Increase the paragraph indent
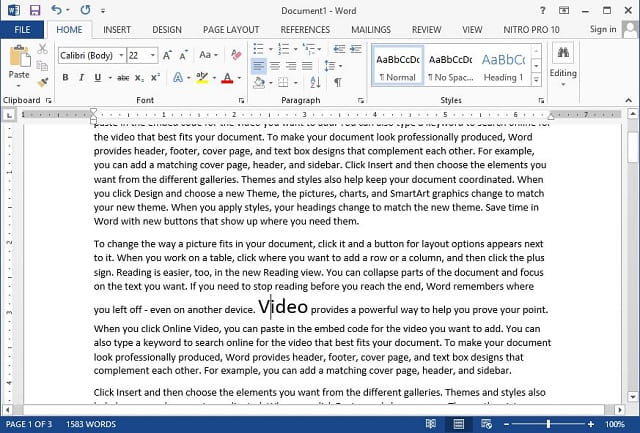Image resolution: width=640 pixels, height=433 pixels. 356,49
